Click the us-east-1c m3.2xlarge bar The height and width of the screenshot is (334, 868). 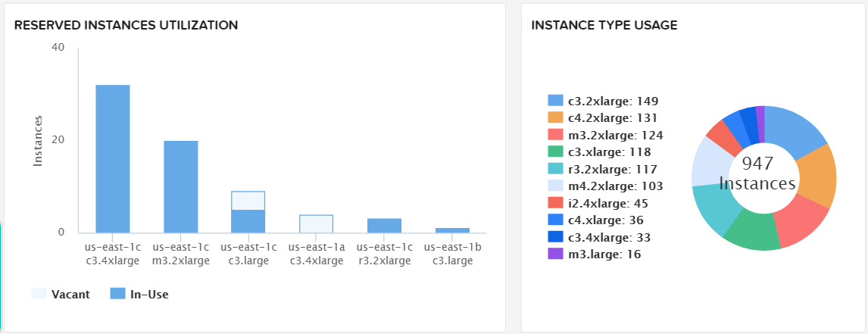pyautogui.click(x=180, y=186)
